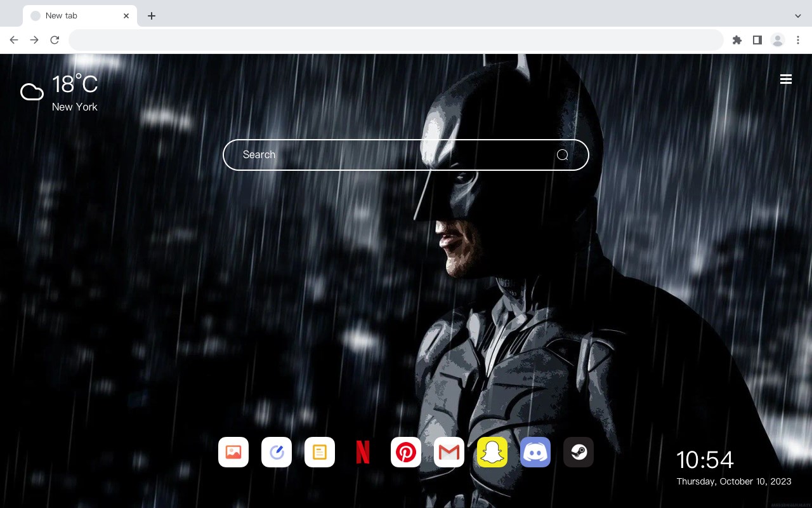This screenshot has height=508, width=812.
Task: Open the Discord shortcut
Action: [x=535, y=452]
